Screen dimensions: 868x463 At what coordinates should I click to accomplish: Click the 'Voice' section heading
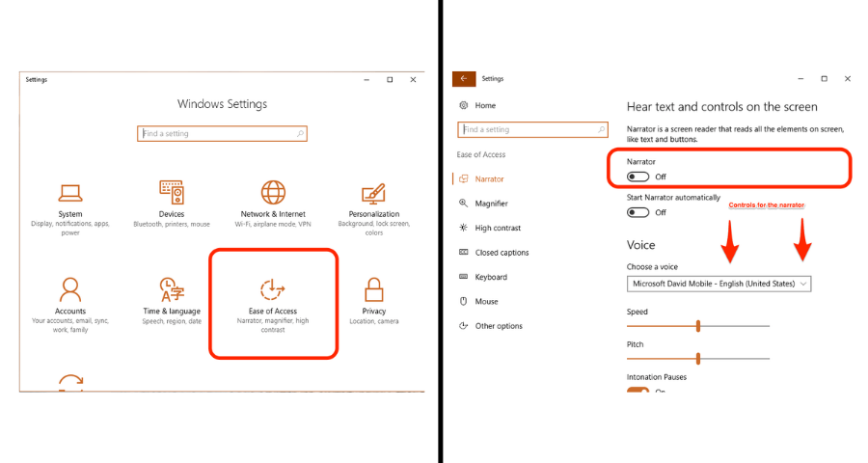point(640,245)
